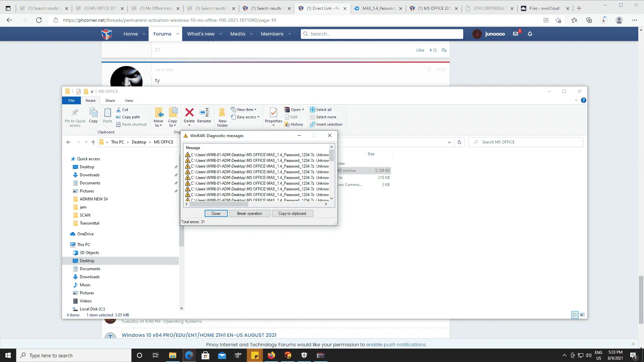Click the Cut scissors option
Screen dimensions: 644x362
pos(122,110)
